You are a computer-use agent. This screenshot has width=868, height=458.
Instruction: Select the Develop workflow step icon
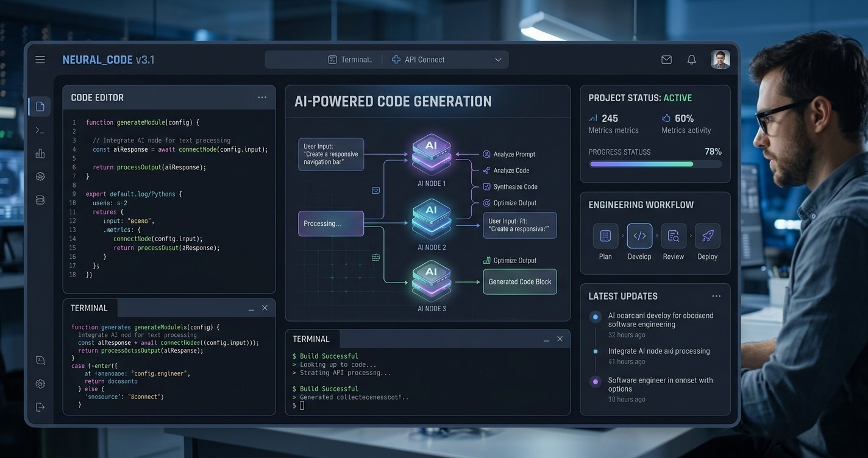point(639,236)
